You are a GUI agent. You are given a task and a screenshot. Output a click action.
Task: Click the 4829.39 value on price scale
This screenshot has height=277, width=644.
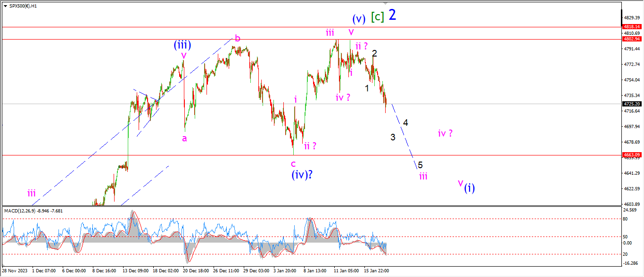(x=632, y=18)
